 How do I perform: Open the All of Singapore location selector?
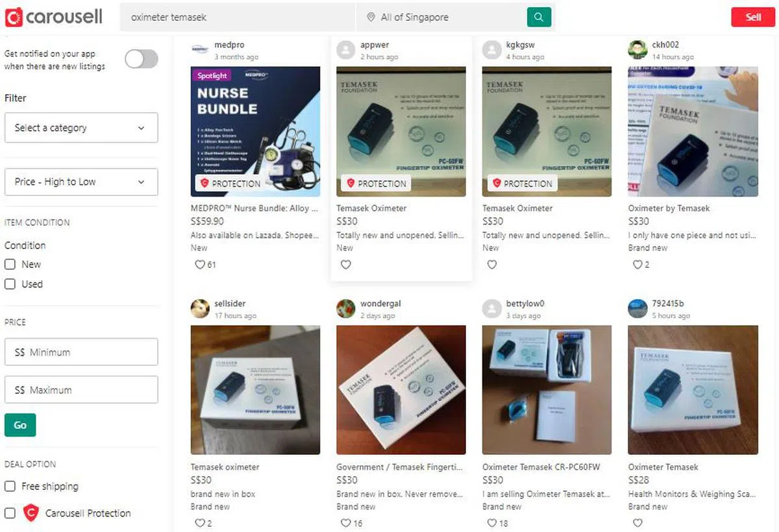(441, 18)
